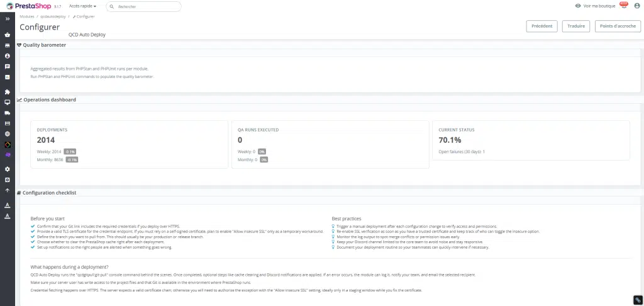Click the eye icon beside Voir ma boutique
The image size is (644, 306).
[x=578, y=6]
